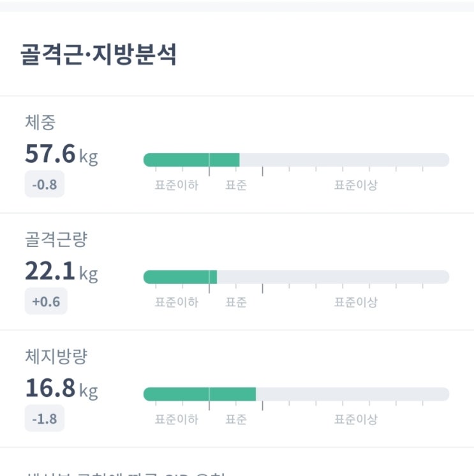
Task: Tap 표준 label under the 체중 bar
Action: (236, 186)
